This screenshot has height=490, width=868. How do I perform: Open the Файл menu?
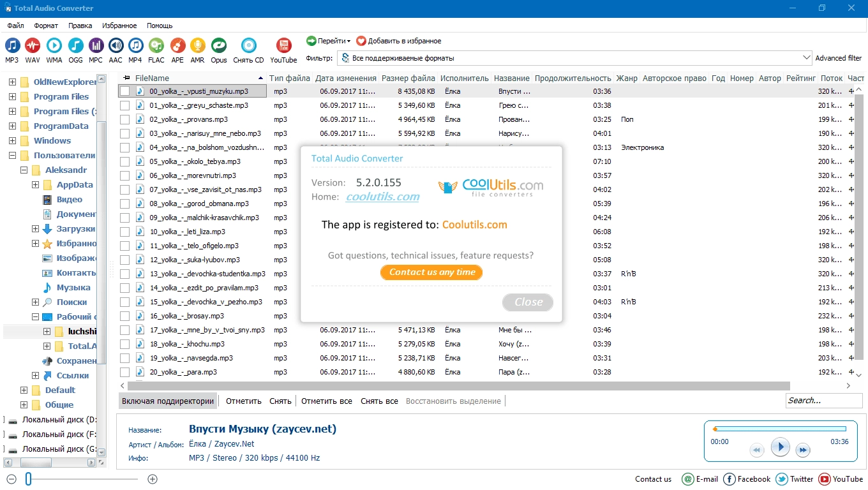pyautogui.click(x=16, y=26)
